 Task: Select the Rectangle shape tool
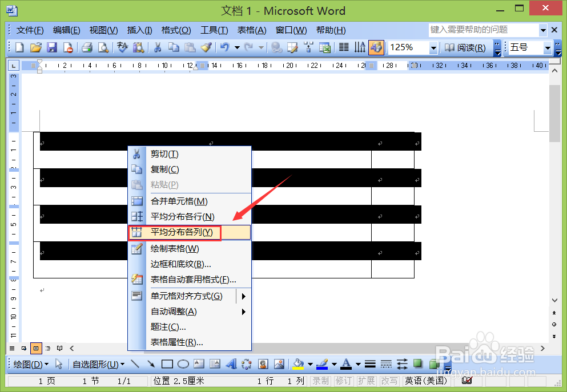coord(167,364)
